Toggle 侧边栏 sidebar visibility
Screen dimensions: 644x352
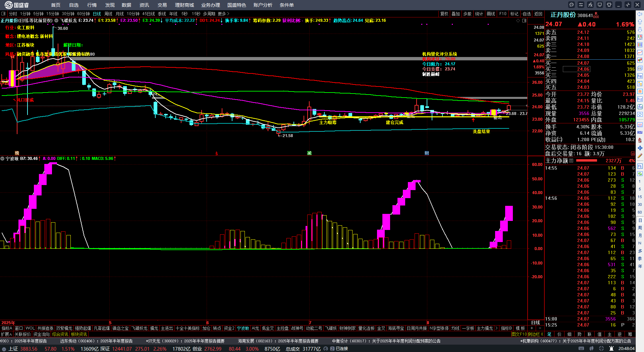click(535, 334)
